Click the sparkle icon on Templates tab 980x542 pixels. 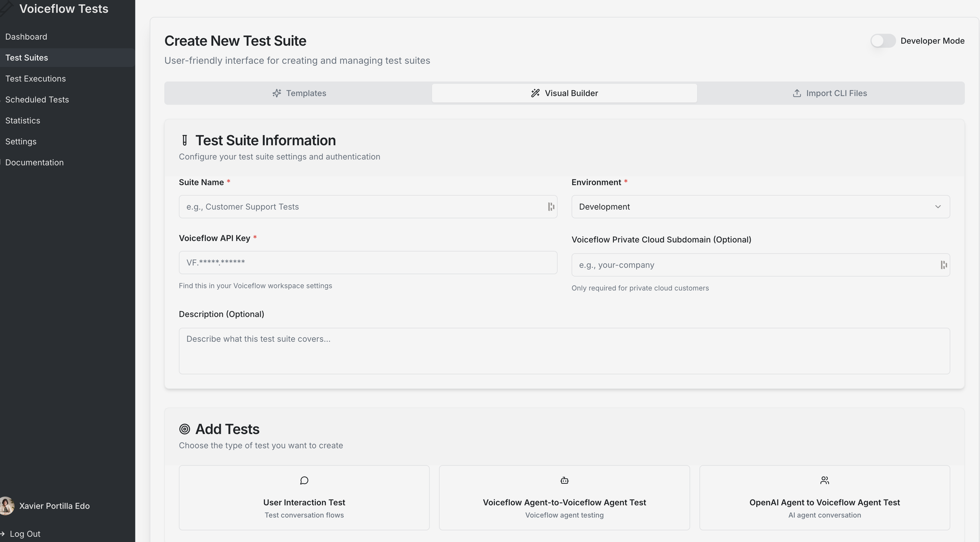[x=276, y=93]
